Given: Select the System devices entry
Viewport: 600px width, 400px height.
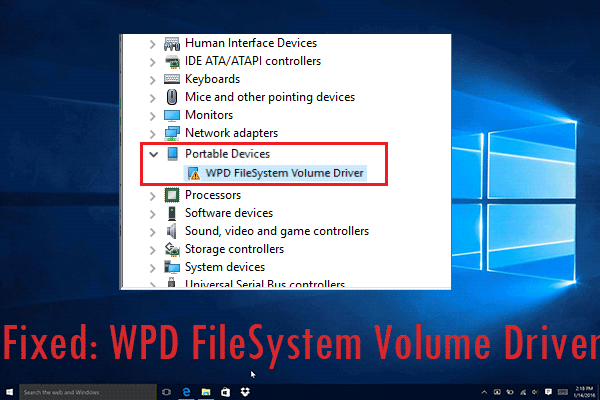Looking at the screenshot, I should (225, 267).
